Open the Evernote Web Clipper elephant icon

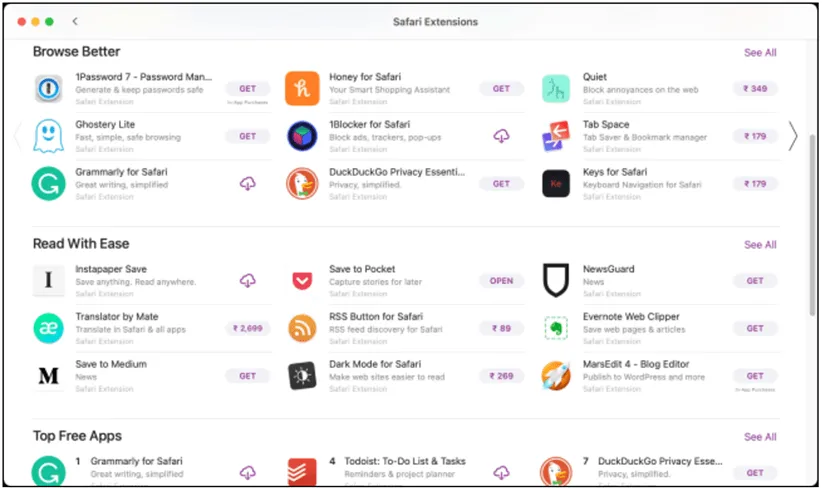coord(556,328)
